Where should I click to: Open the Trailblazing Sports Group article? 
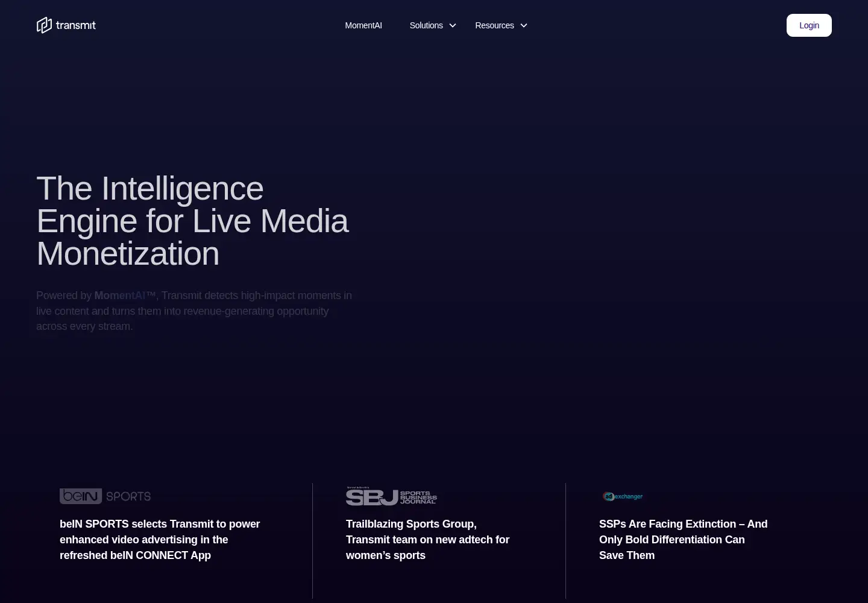427,540
